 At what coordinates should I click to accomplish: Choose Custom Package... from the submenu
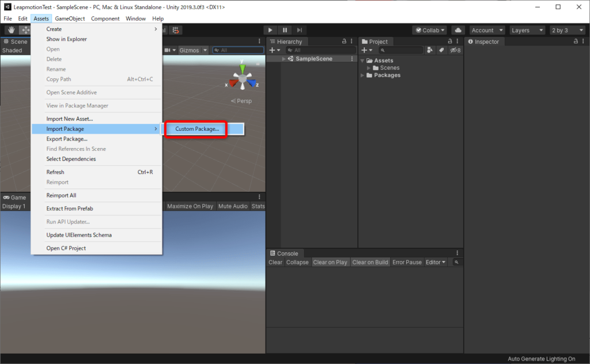coord(197,129)
